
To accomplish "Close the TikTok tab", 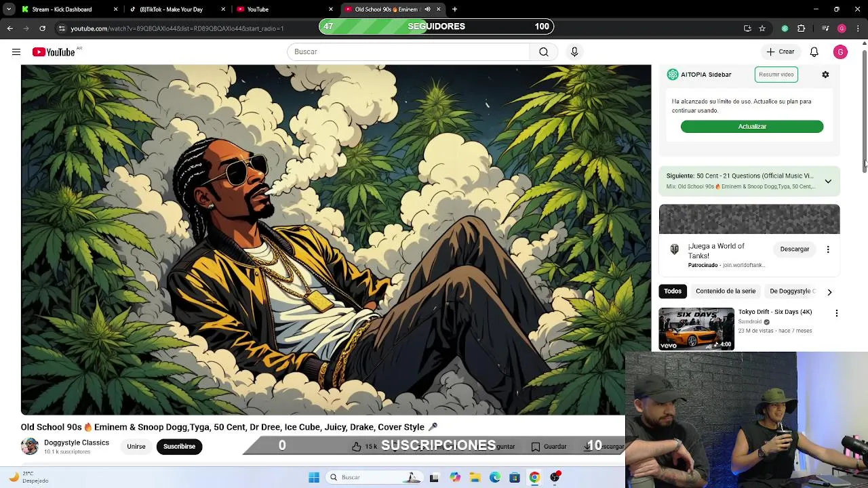I will pos(223,9).
